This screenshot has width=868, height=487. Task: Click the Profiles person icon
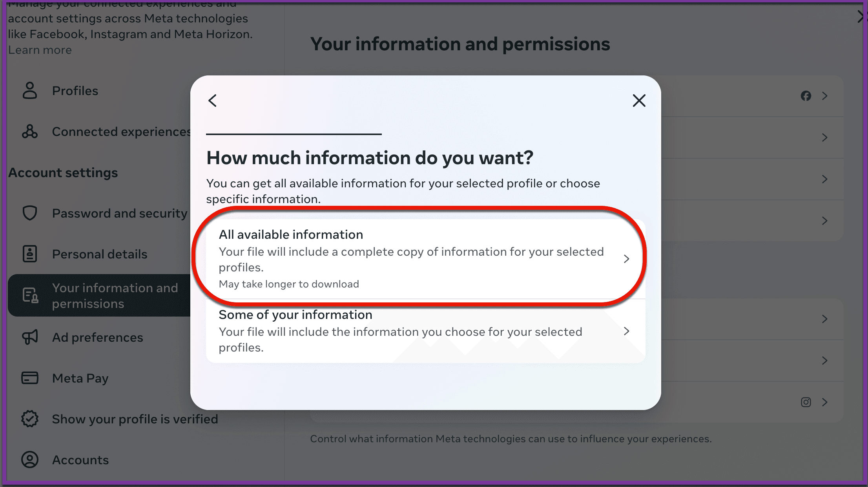coord(30,91)
